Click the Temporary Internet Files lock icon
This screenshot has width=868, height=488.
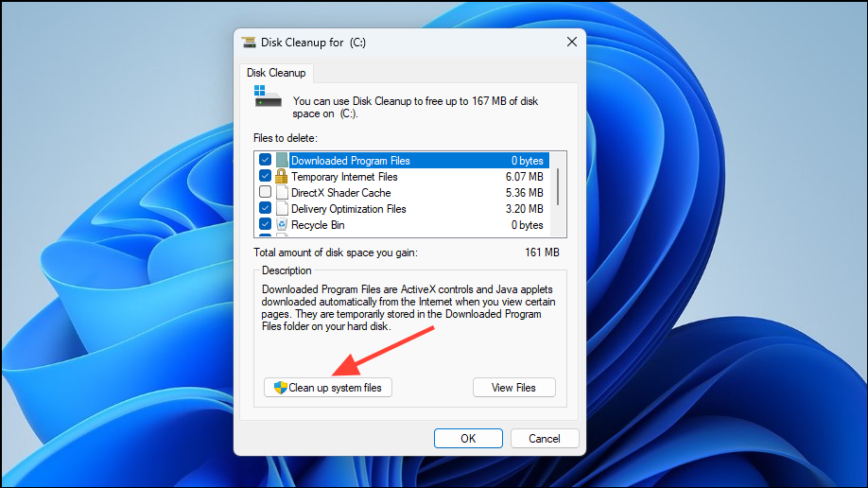(x=282, y=176)
